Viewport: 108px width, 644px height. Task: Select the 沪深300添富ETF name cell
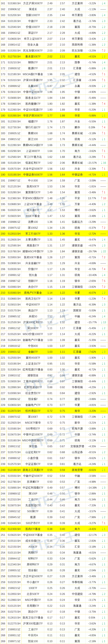click(x=33, y=80)
